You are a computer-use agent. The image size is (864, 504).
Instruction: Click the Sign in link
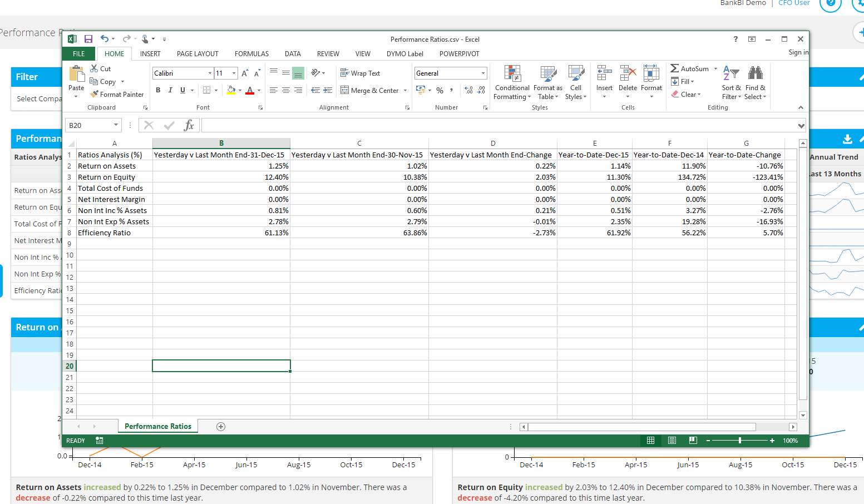pos(798,52)
